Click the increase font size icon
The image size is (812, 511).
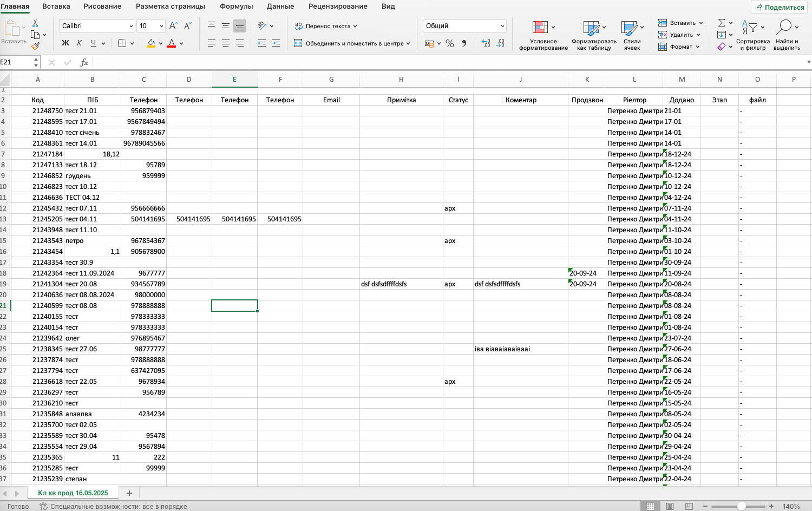point(173,25)
